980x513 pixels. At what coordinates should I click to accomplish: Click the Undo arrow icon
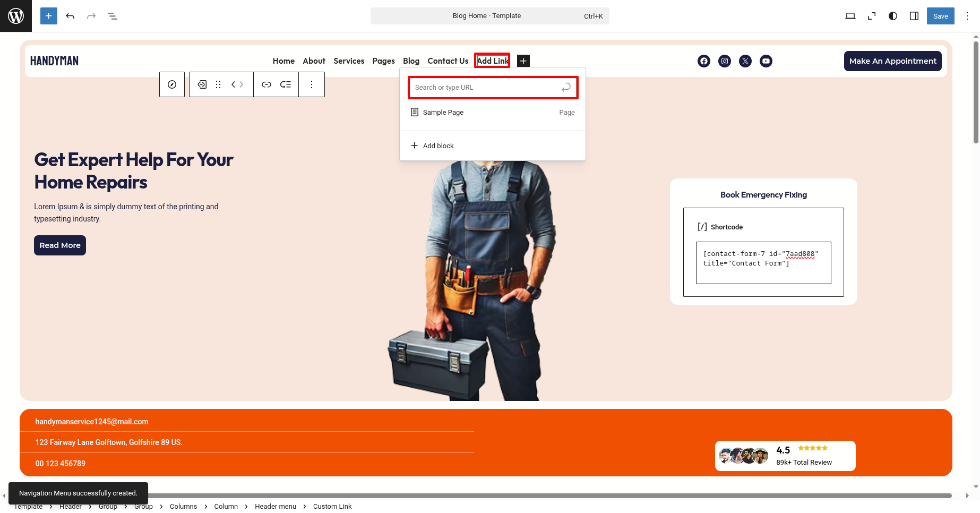pyautogui.click(x=70, y=16)
